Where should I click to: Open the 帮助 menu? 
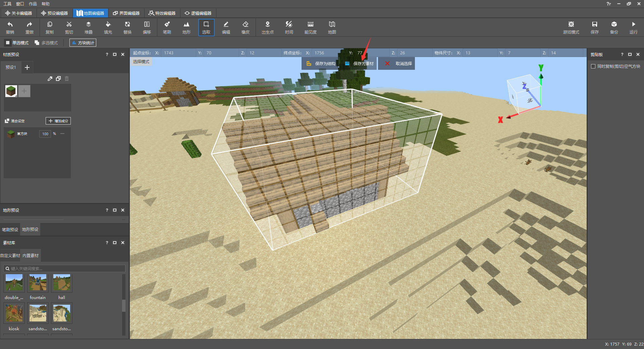click(46, 4)
